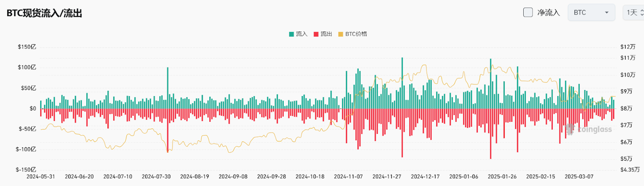The image size is (644, 186).
Task: Click the 2024-08-19 date label
Action: [194, 177]
